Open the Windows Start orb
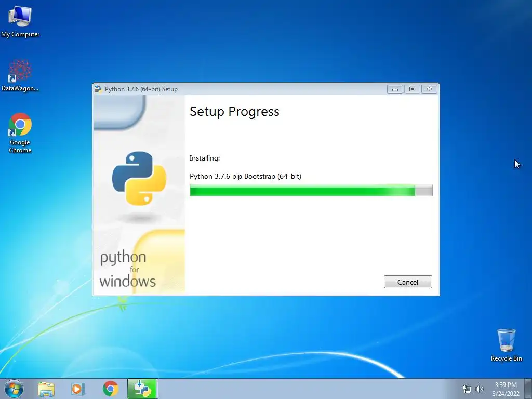The image size is (532, 399). click(x=14, y=389)
